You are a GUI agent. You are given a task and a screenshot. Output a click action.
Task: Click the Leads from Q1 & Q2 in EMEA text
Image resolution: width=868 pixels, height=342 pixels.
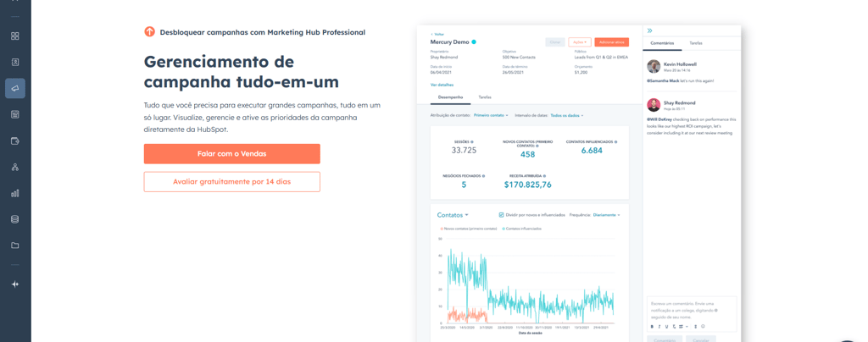pos(599,57)
